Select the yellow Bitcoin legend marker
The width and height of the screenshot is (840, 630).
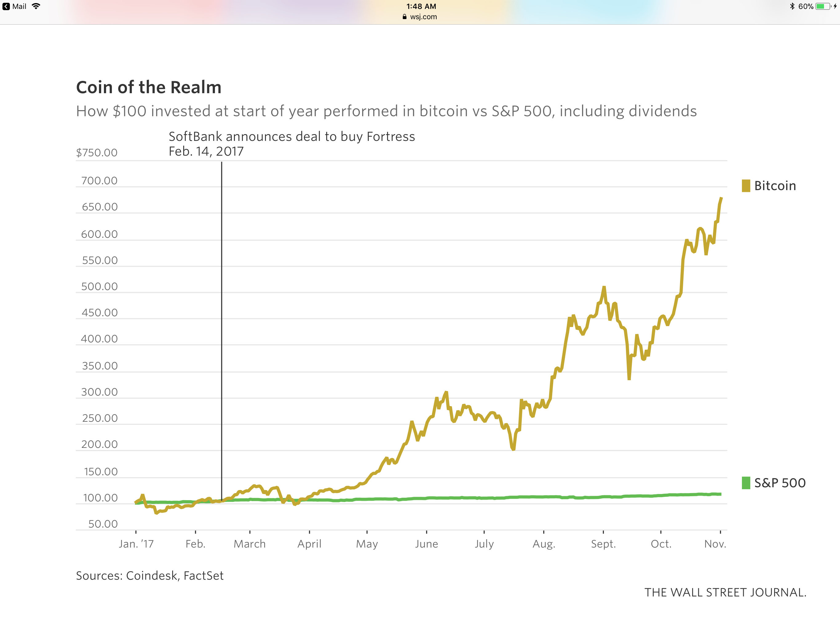746,185
